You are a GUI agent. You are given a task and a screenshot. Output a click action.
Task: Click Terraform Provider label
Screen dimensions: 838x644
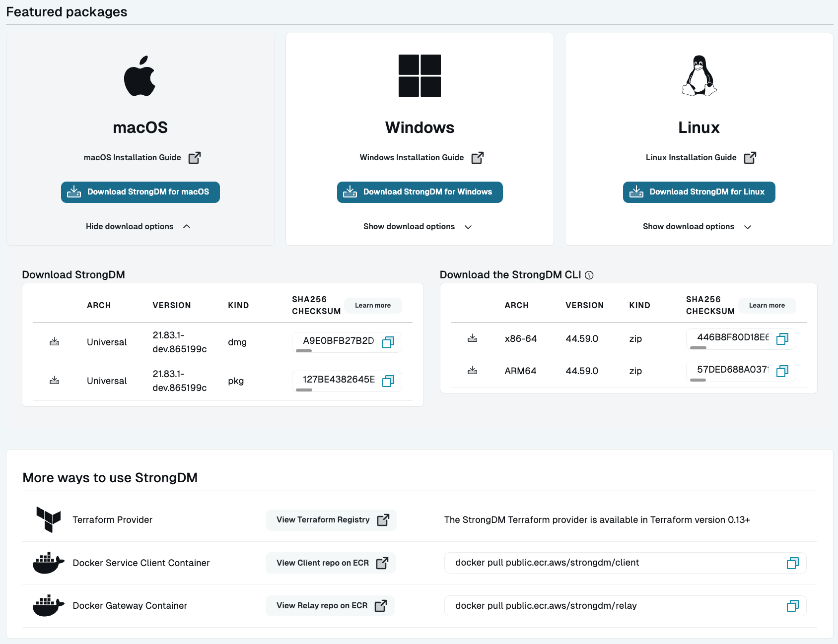113,519
